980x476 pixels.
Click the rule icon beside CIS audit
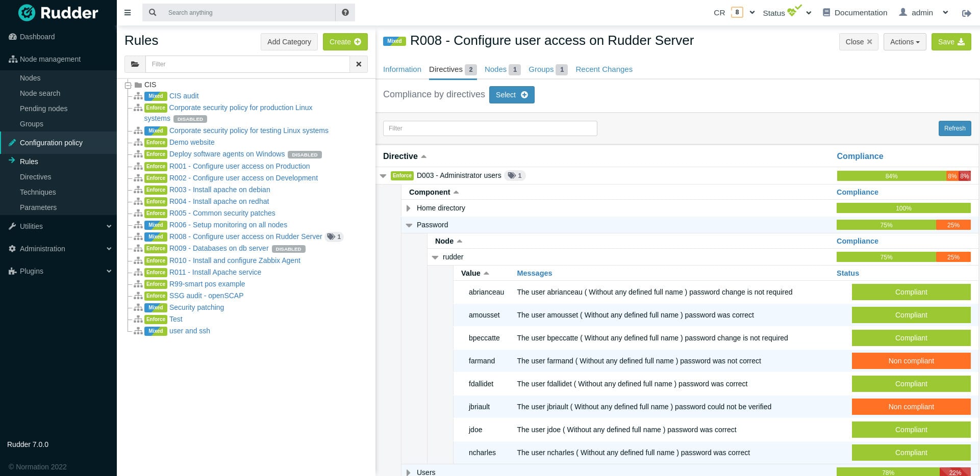[138, 96]
